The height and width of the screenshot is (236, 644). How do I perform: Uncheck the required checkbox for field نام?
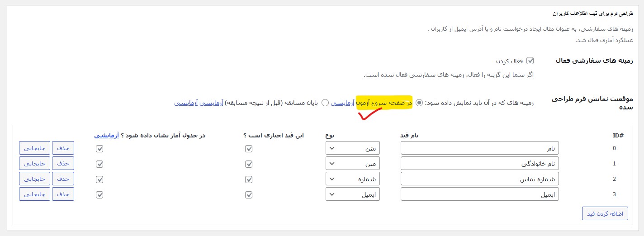click(x=248, y=149)
